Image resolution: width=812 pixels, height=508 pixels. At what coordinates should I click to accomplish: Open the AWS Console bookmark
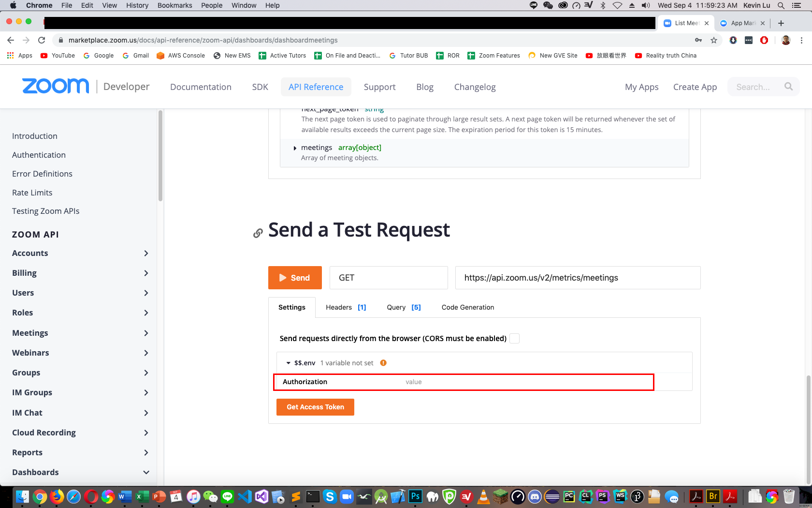pos(181,56)
